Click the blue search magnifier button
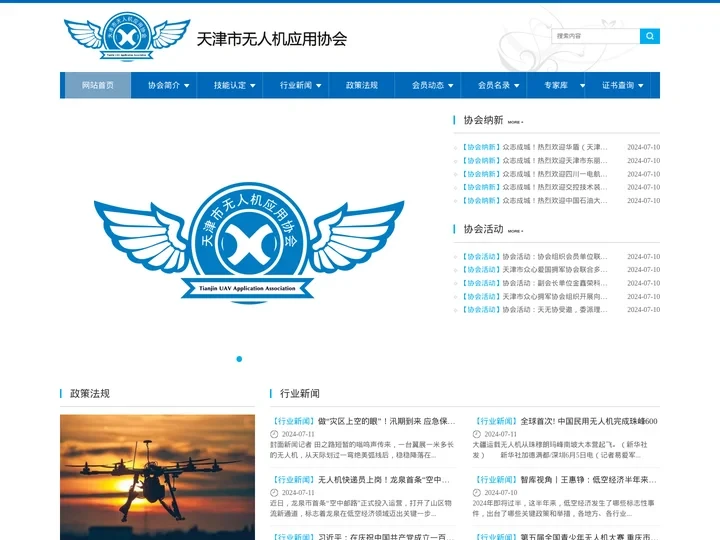The image size is (720, 540). 650,36
